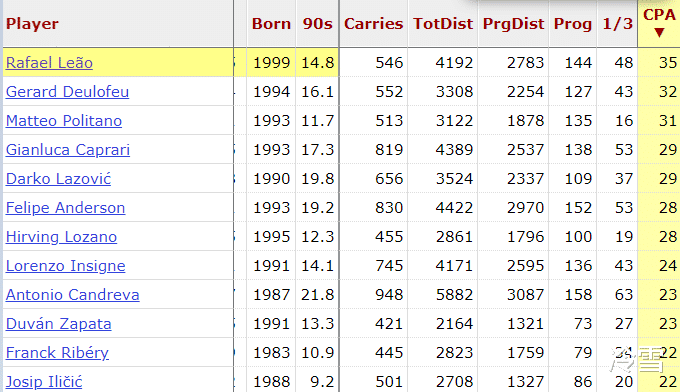Open Hirving Lozano player link
Image resolution: width=680 pixels, height=392 pixels.
(61, 237)
